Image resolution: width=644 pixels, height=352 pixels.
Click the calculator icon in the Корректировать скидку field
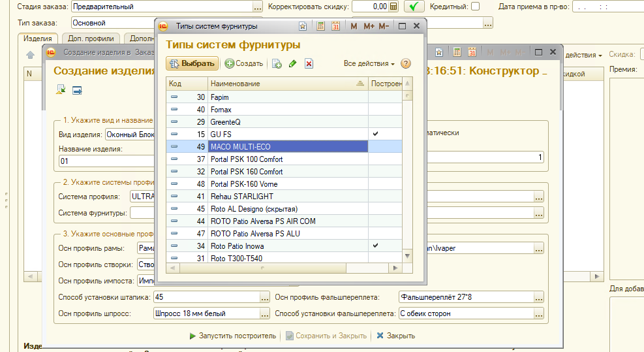393,7
